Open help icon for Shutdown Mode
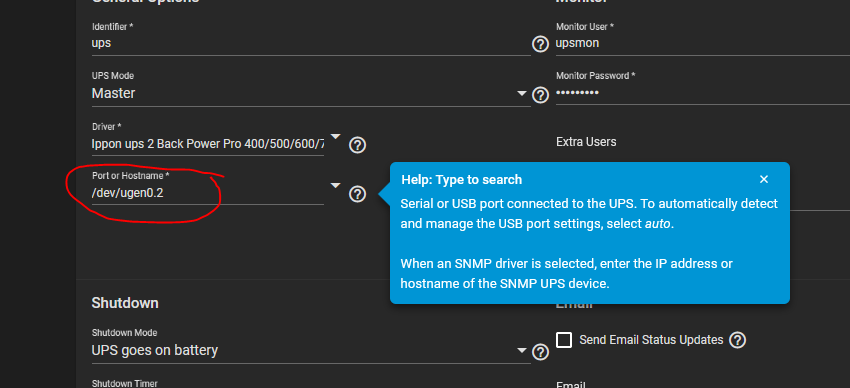 (x=540, y=352)
